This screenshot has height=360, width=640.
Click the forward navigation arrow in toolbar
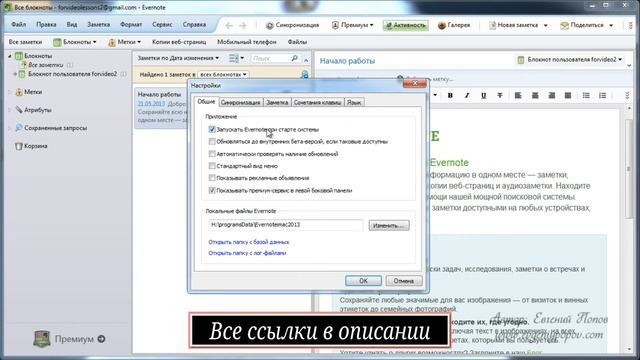243,25
